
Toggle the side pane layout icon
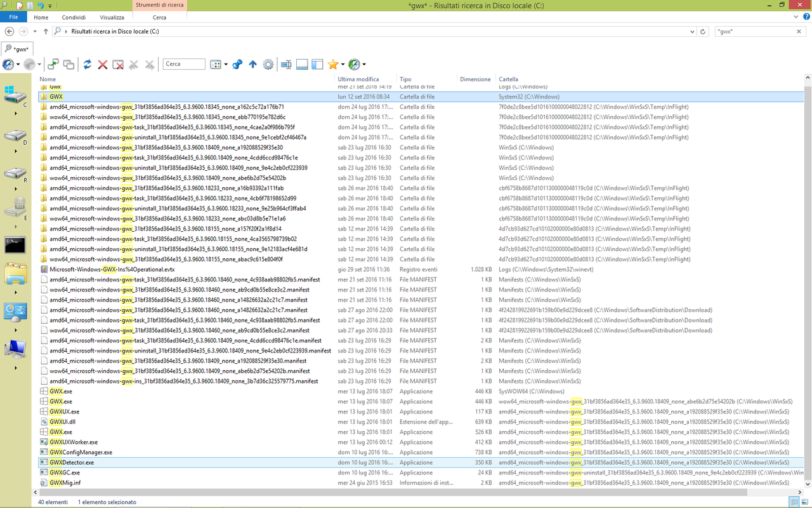pyautogui.click(x=317, y=64)
